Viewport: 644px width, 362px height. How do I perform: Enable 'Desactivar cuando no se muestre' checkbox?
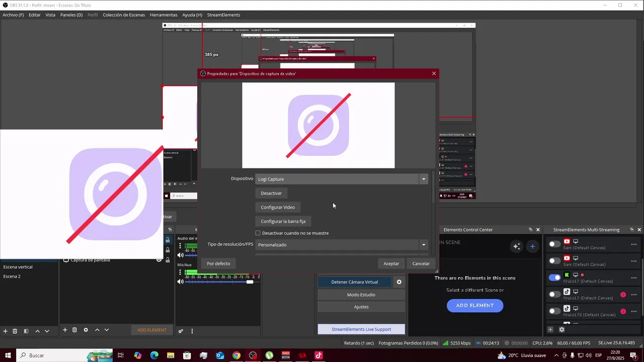click(x=258, y=233)
